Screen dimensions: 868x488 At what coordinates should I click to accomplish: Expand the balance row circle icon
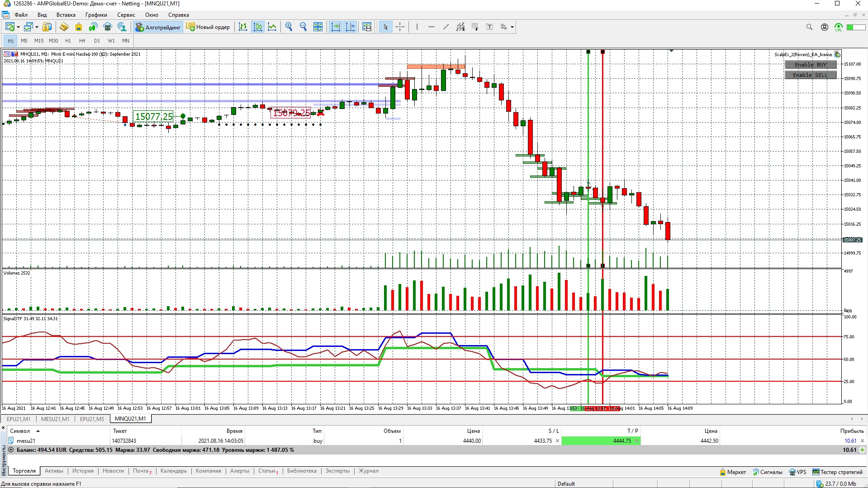11,450
